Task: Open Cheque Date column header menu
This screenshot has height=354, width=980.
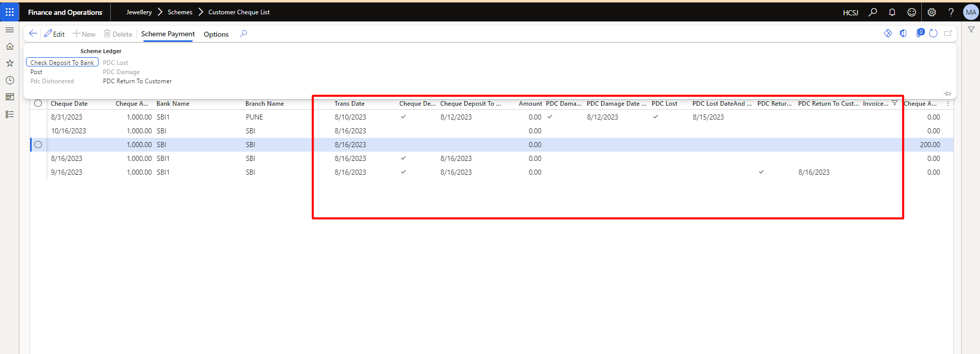Action: coord(69,104)
